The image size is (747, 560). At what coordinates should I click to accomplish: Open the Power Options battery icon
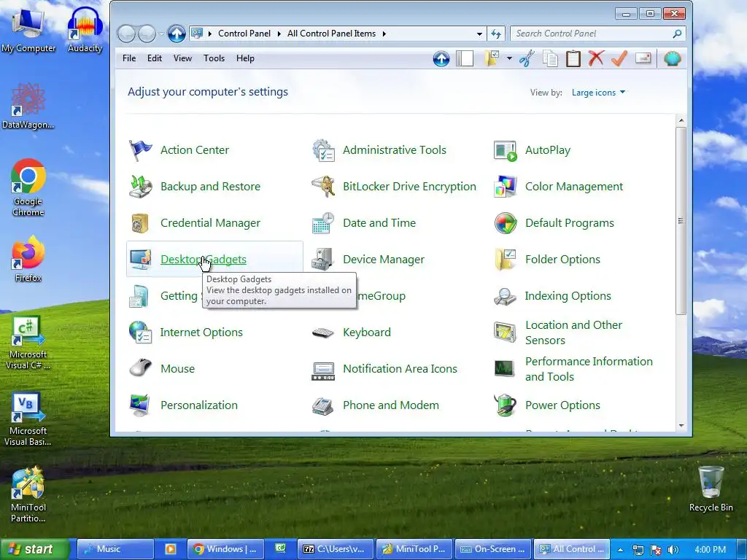(506, 405)
